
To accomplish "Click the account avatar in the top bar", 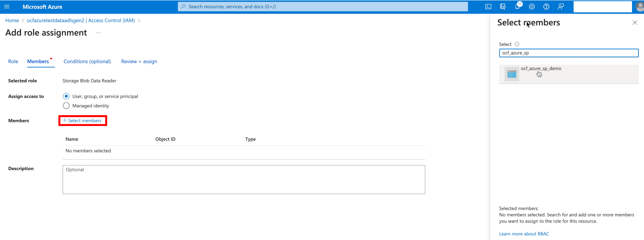I will click(640, 7).
